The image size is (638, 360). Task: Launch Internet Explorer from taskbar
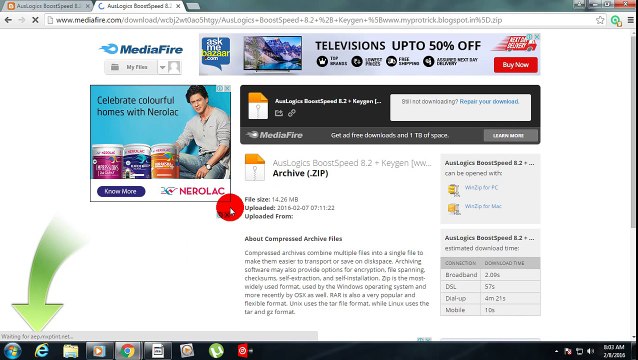(x=42, y=351)
